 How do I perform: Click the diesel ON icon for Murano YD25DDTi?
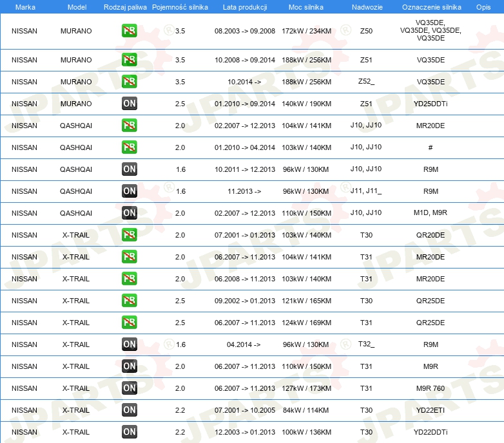130,104
